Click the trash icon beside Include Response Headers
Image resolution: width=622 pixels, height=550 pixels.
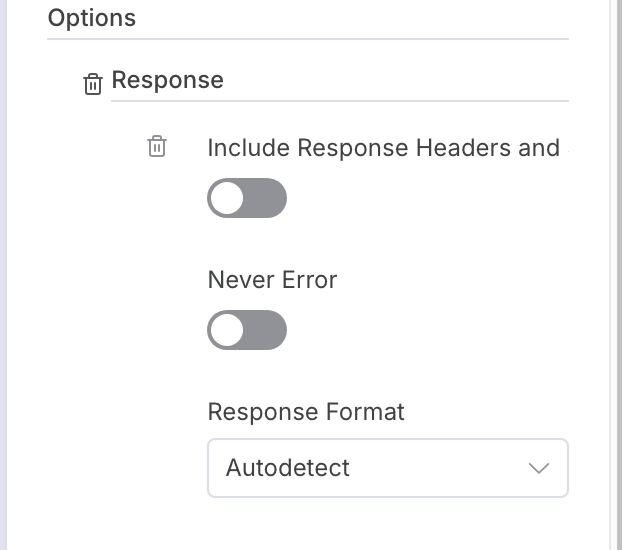157,147
